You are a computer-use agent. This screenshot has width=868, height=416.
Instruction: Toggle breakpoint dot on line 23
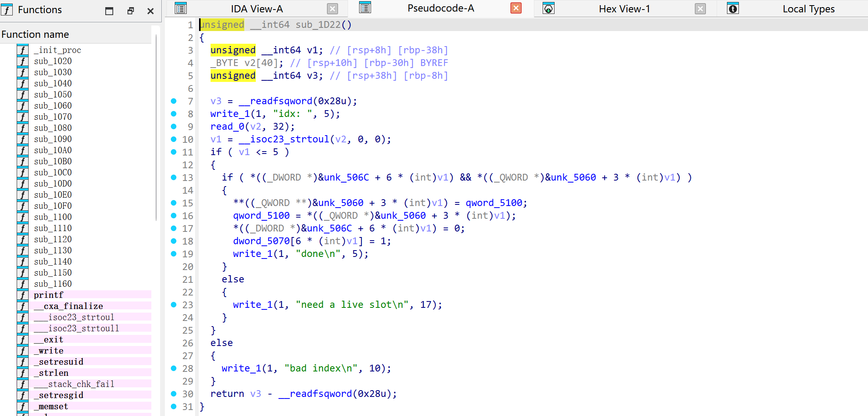[174, 305]
